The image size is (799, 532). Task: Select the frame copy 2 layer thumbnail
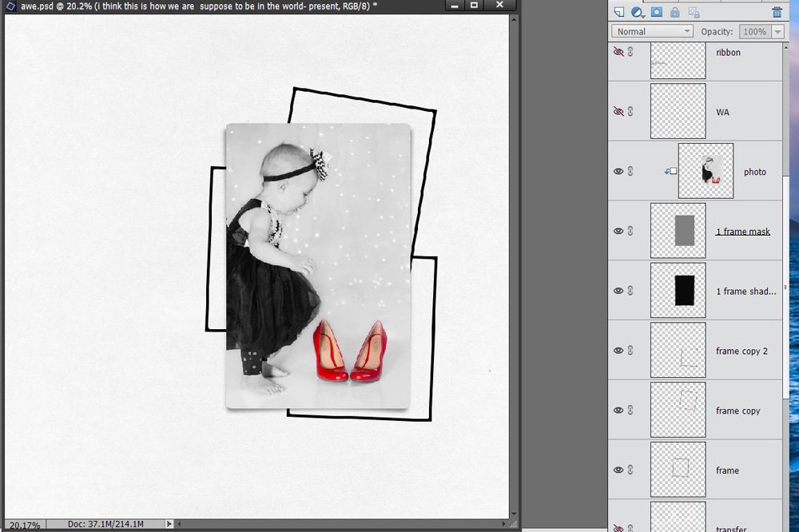pyautogui.click(x=678, y=350)
